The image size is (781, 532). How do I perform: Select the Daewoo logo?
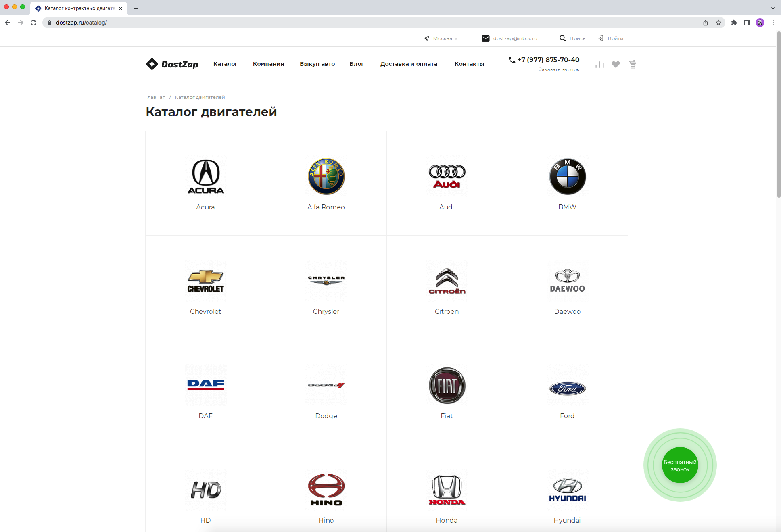click(x=567, y=281)
